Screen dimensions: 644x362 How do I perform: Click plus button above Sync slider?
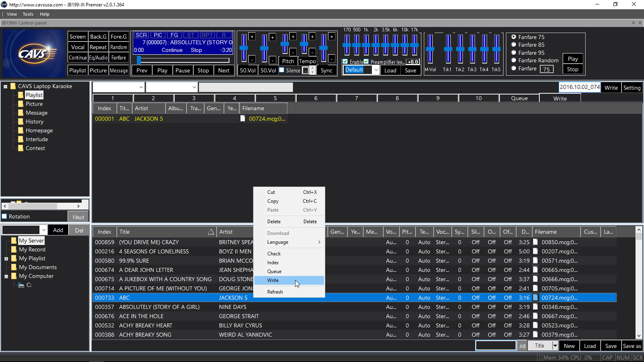pyautogui.click(x=332, y=37)
